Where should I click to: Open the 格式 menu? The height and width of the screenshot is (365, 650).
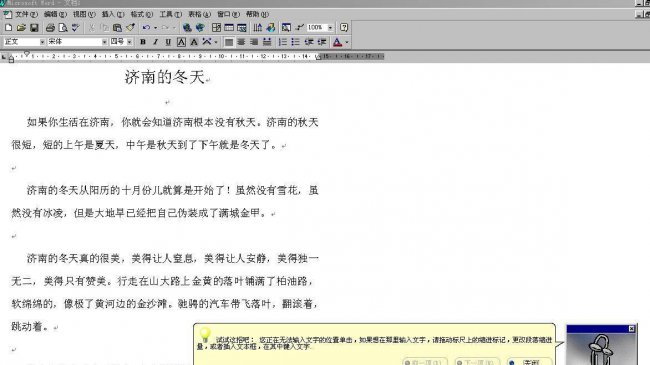[141, 15]
